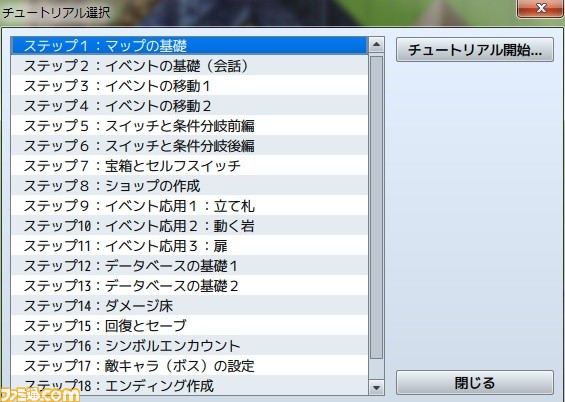Screen dimensions: 565x402
Task: Click the vertical scrollbar thumb
Action: click(376, 207)
